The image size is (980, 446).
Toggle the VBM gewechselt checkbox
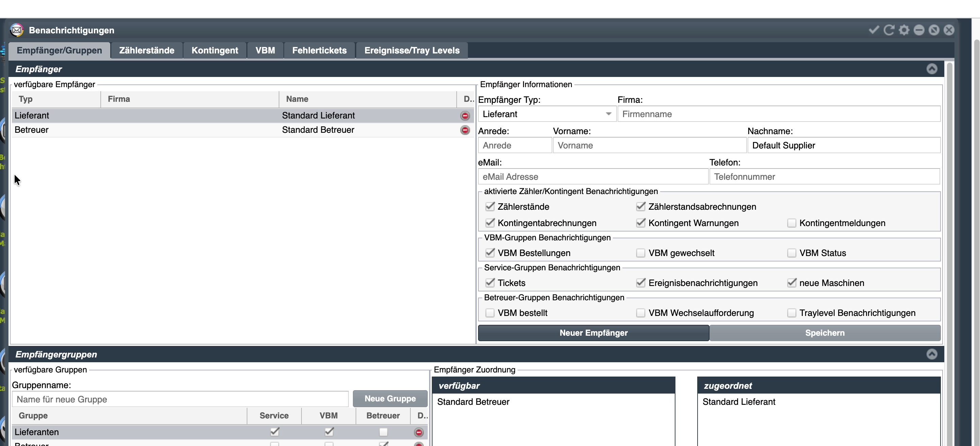(x=641, y=253)
